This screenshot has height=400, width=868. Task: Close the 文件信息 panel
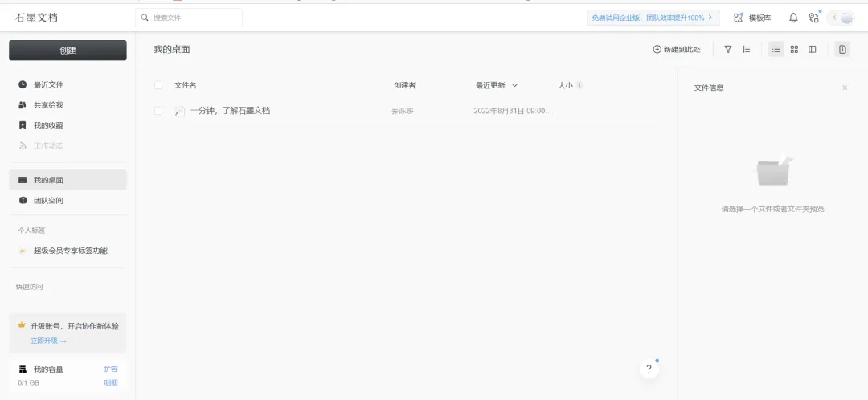(845, 88)
